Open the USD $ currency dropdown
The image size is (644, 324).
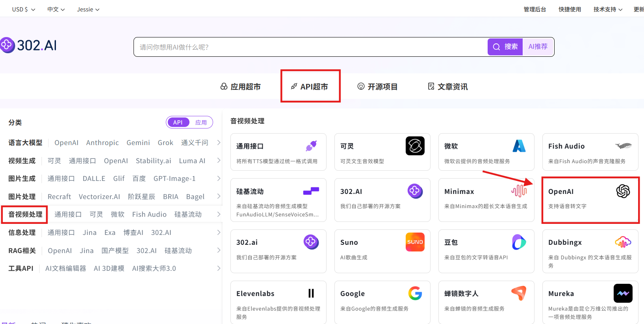24,9
